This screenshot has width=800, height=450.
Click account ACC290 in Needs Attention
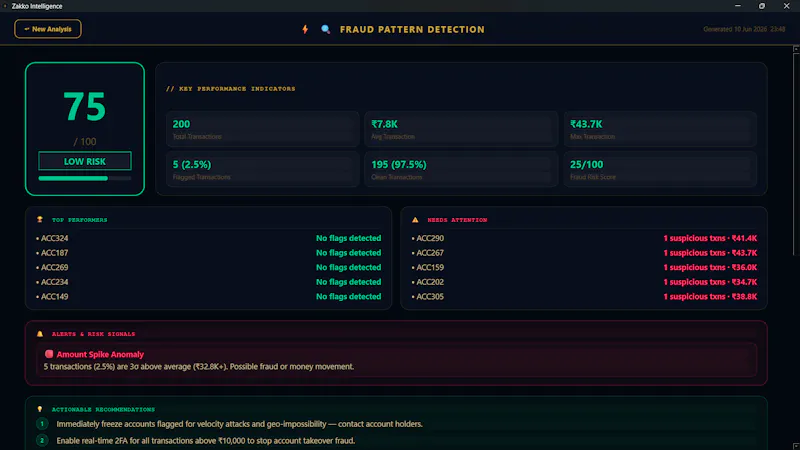tap(430, 238)
